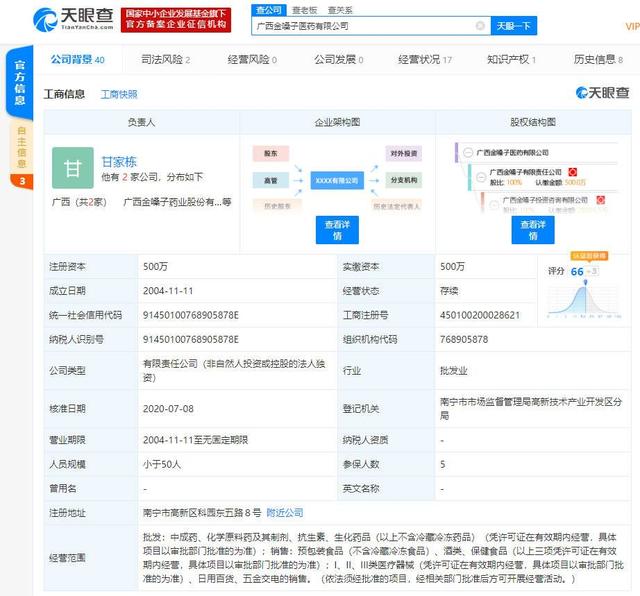This screenshot has width=640, height=596.
Task: Open the 司法风险 tab
Action: click(165, 60)
